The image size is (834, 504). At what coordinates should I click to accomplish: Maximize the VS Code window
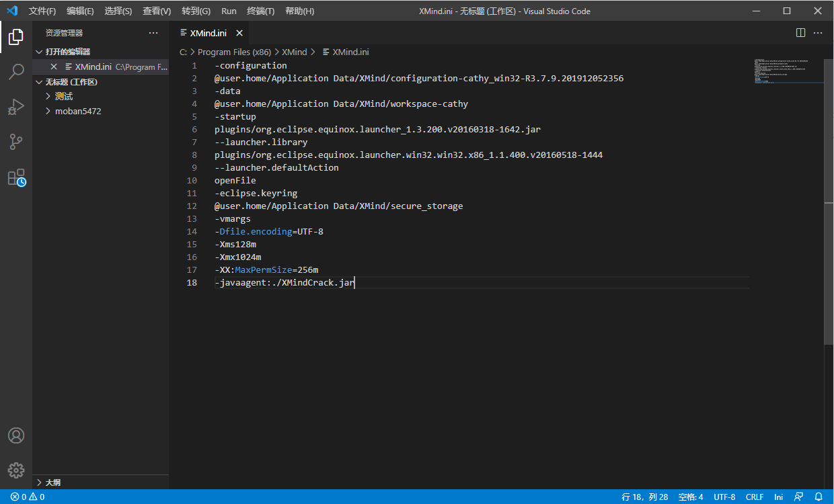coord(787,11)
